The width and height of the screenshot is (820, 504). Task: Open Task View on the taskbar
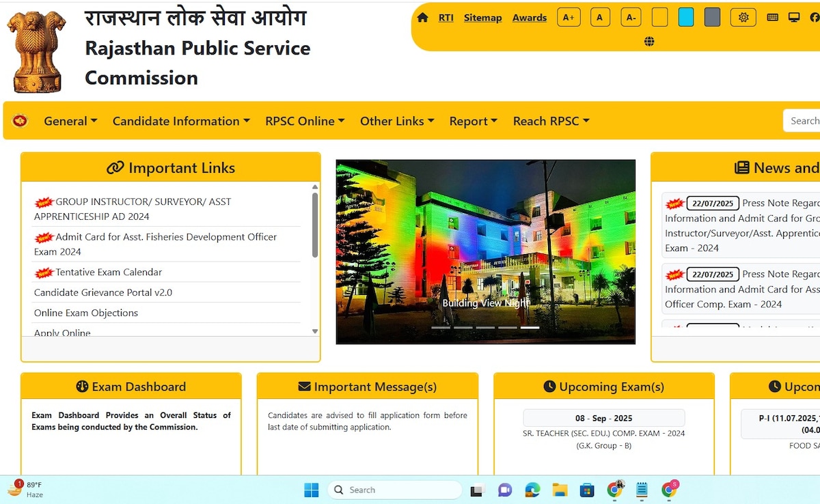(477, 490)
